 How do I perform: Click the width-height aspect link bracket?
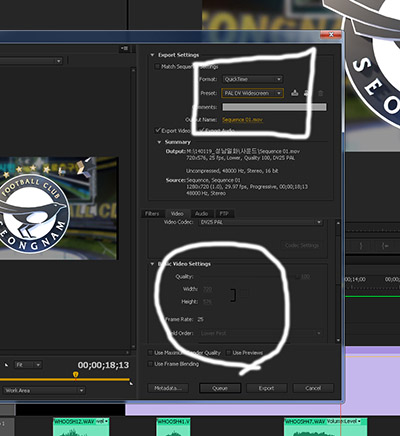point(233,295)
